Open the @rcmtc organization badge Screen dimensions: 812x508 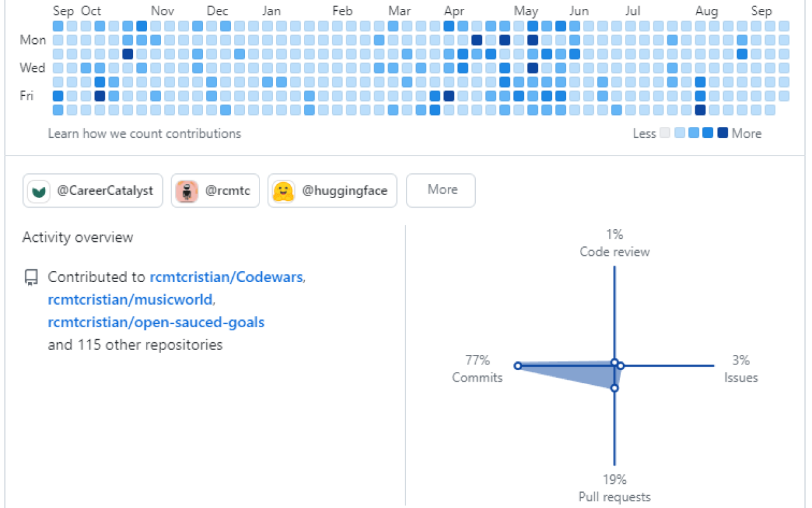214,190
